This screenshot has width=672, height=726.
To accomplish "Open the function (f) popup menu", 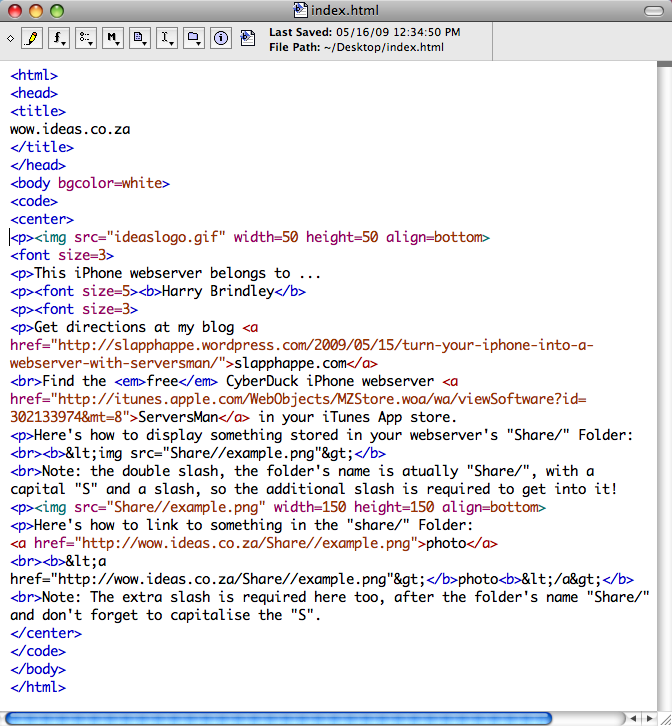I will coord(59,39).
